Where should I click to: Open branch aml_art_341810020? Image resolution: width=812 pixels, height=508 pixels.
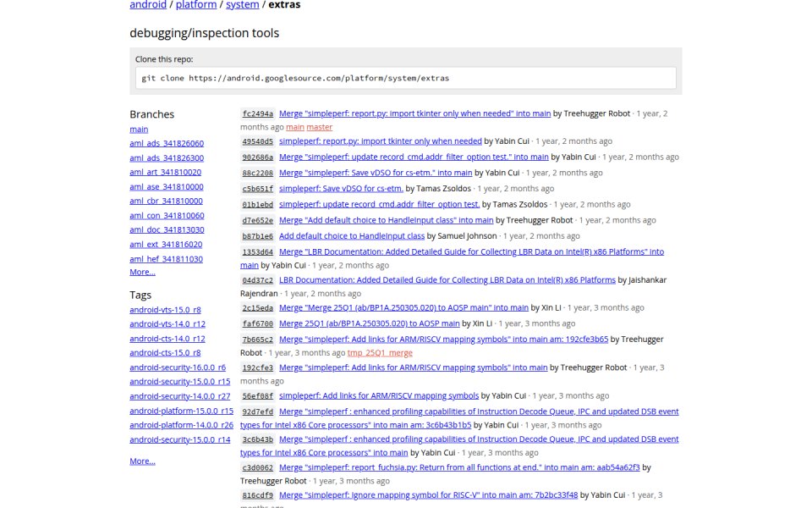[166, 172]
